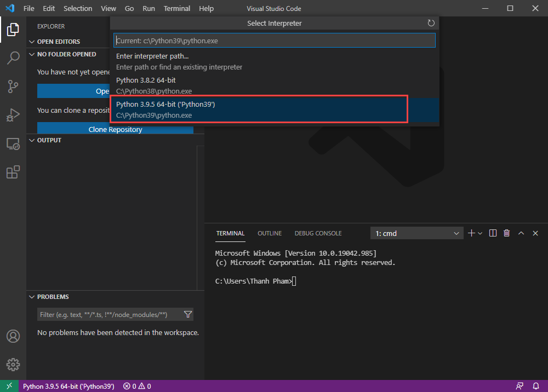This screenshot has height=392, width=548.
Task: Maximize the terminal panel size
Action: [x=521, y=233]
